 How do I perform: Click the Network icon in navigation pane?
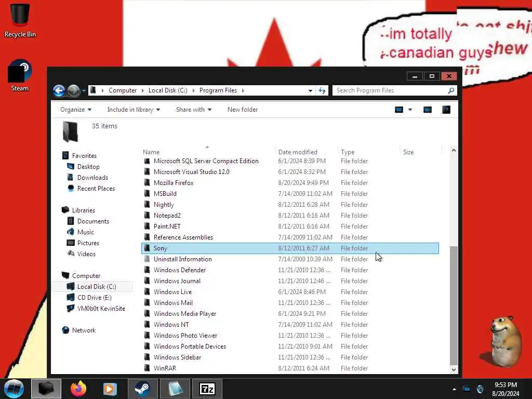(x=65, y=330)
